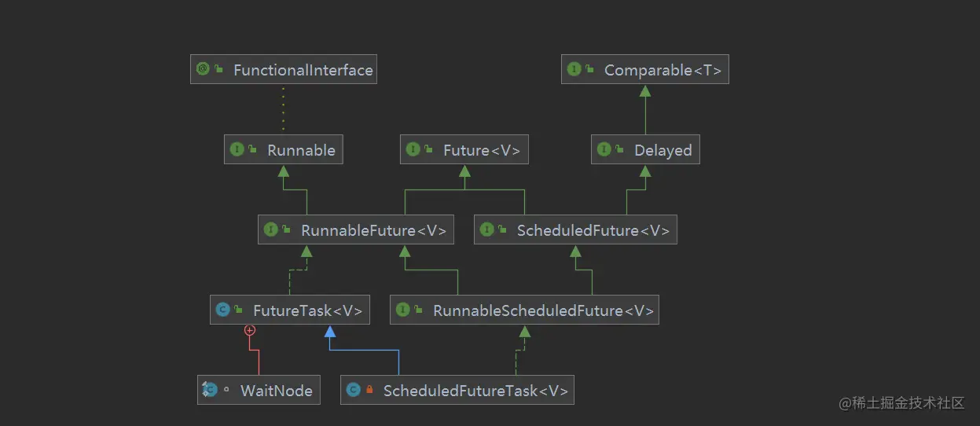Click the class icon on FutureTask<V> node
The height and width of the screenshot is (426, 980).
pyautogui.click(x=222, y=310)
